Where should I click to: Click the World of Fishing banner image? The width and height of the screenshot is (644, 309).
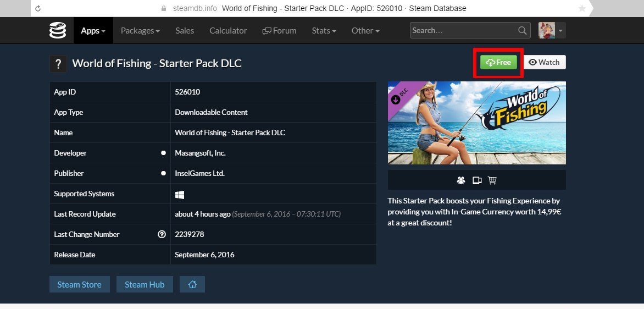[x=477, y=123]
